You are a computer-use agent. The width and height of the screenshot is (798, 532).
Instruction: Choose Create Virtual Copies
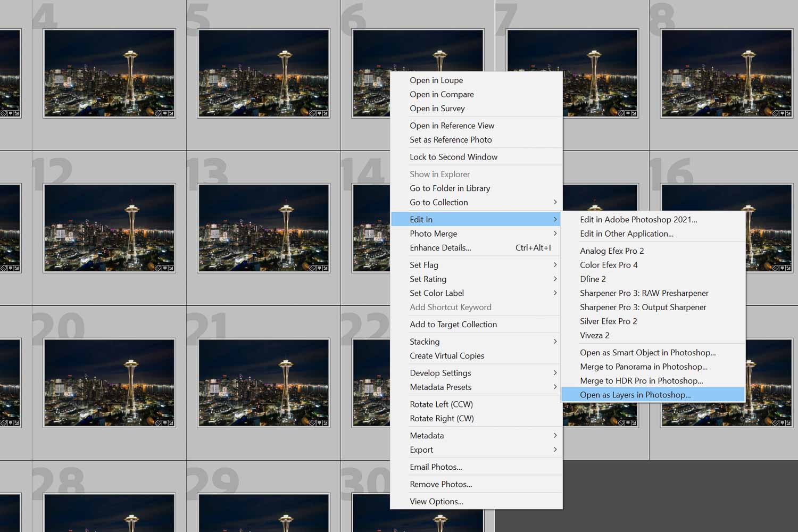[476, 356]
